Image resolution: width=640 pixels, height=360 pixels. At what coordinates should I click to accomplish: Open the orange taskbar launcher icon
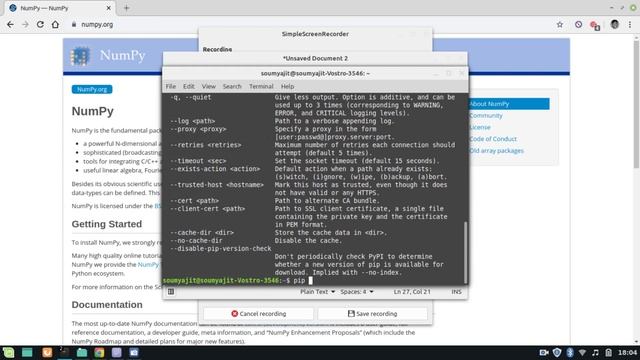tap(47, 353)
